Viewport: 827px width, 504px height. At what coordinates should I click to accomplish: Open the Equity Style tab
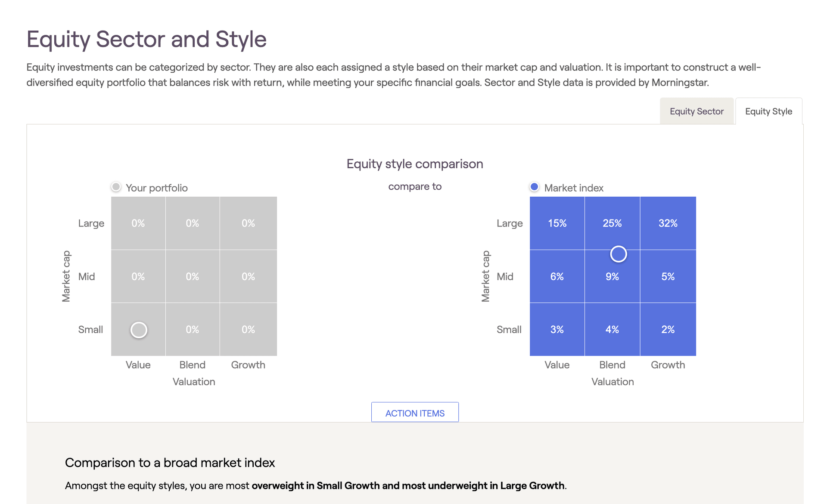[768, 111]
